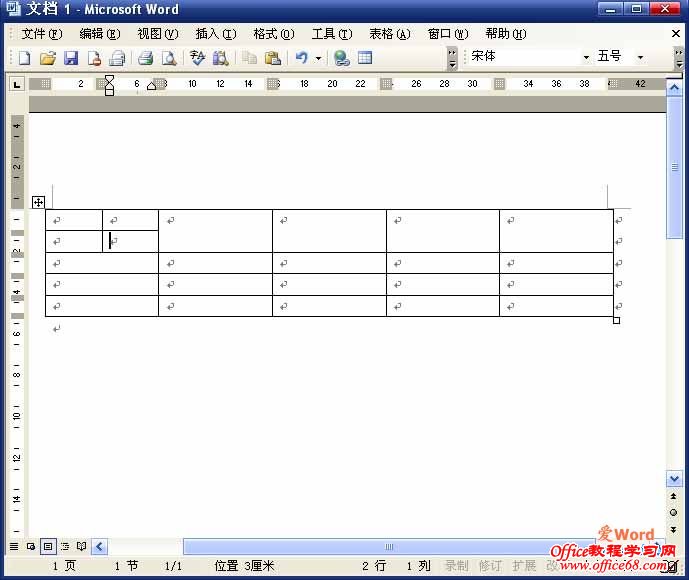The image size is (689, 580).
Task: Expand the Undo history dropdown arrow
Action: tap(318, 58)
